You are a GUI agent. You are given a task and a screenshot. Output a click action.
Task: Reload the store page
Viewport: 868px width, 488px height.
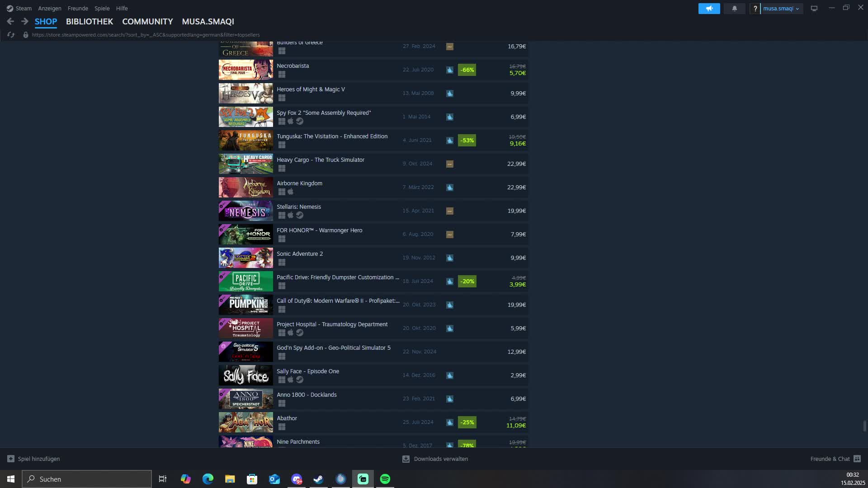point(11,35)
